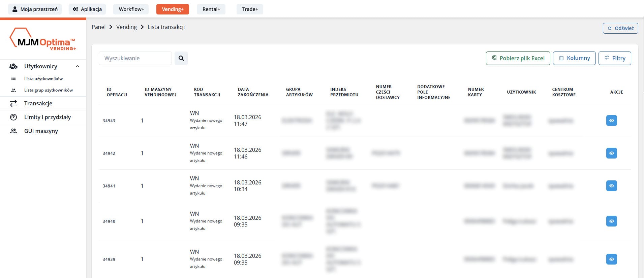Viewport: 644px width, 278px height.
Task: Go to Limity i przydziały section
Action: 47,117
